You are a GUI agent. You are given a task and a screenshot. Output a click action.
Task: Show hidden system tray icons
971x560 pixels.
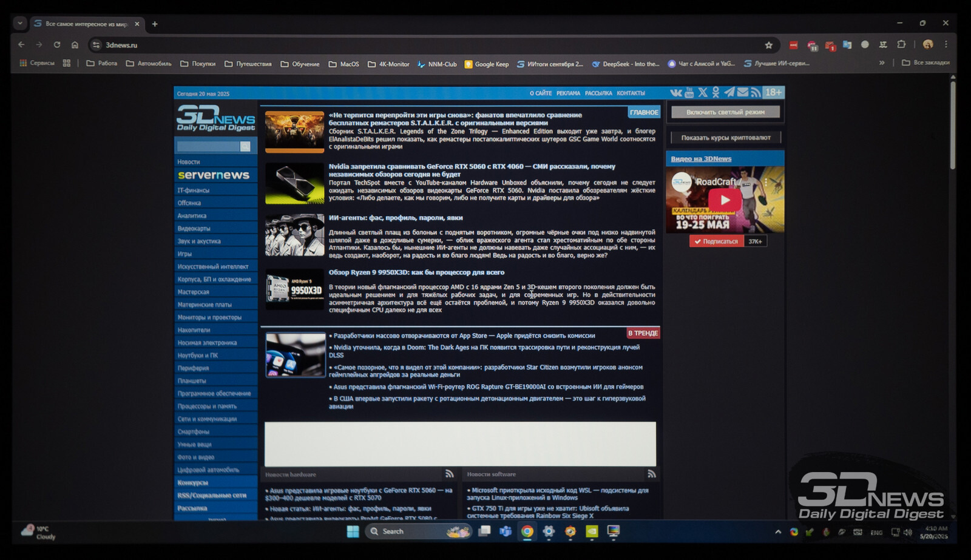tap(778, 532)
